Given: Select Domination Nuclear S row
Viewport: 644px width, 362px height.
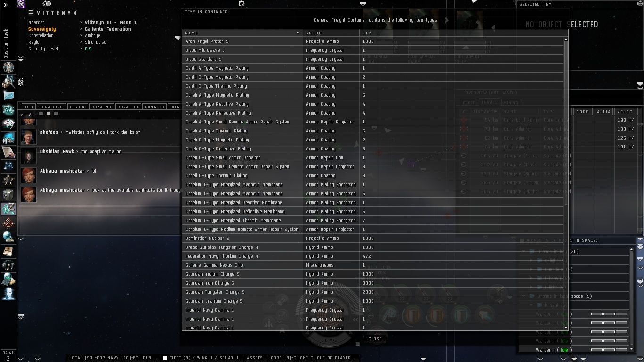Looking at the screenshot, I should (x=373, y=239).
